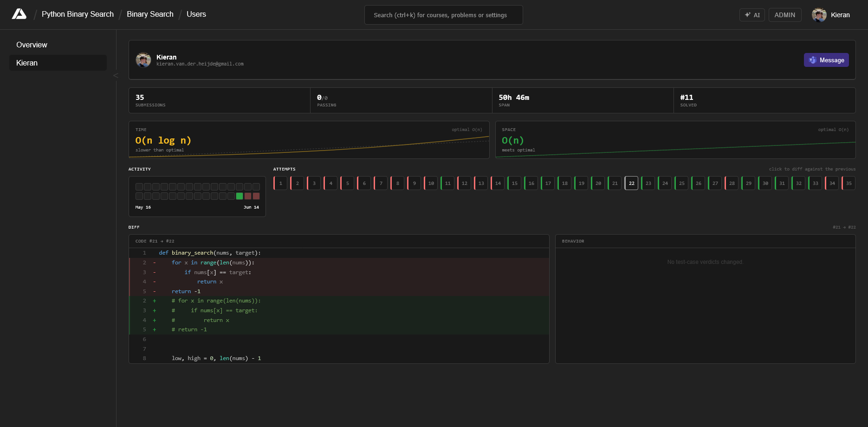The width and height of the screenshot is (868, 427).
Task: Click the O(n) space complexity card
Action: tap(675, 140)
